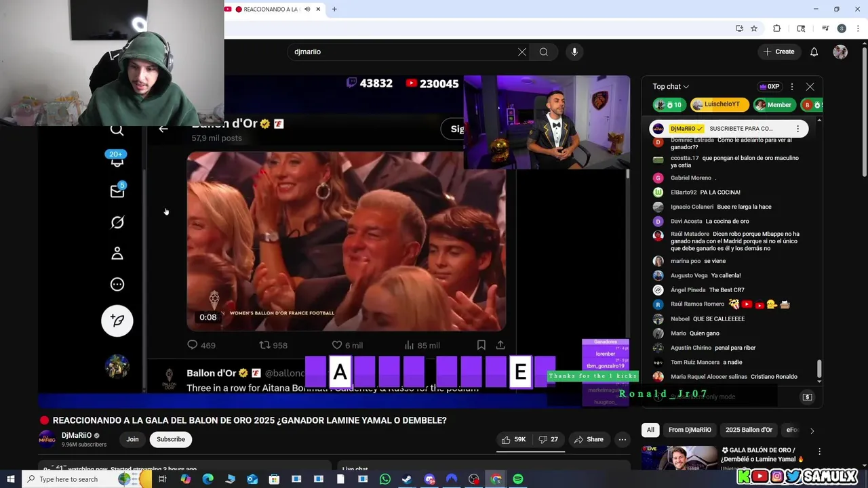Click the X profile person icon
The width and height of the screenshot is (868, 488).
(117, 253)
